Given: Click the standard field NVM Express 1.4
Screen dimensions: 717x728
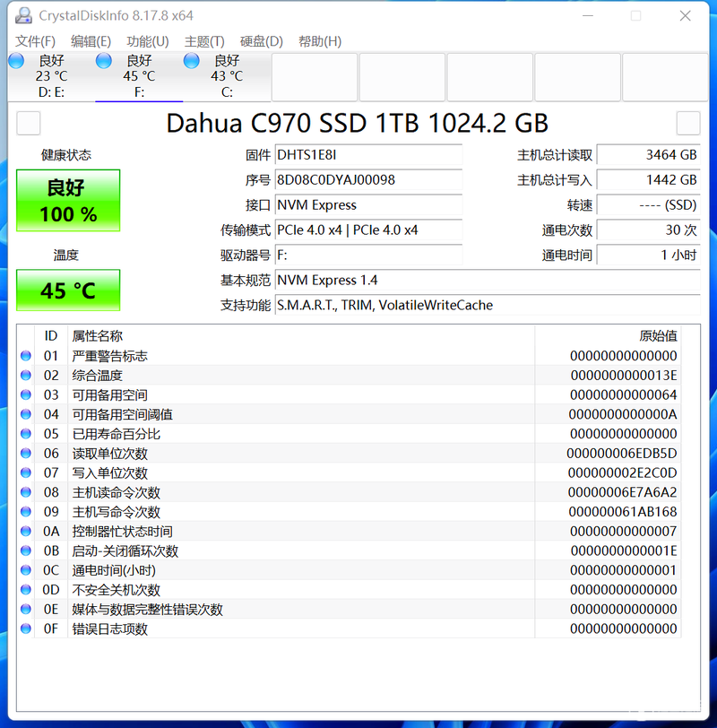Looking at the screenshot, I should (488, 281).
